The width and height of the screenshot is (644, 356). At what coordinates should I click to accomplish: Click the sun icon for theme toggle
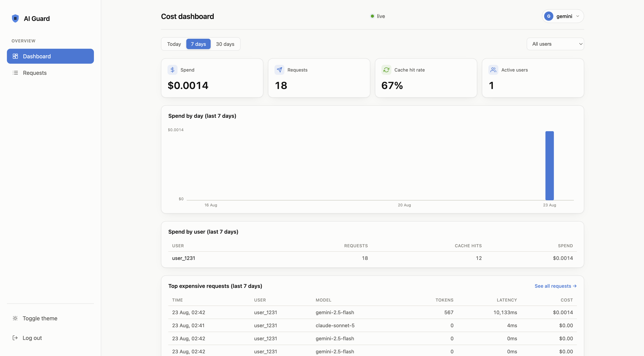(x=15, y=318)
